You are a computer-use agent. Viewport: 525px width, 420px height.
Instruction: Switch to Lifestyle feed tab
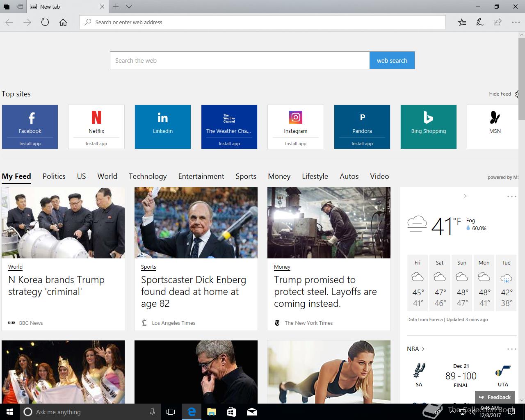tap(315, 176)
